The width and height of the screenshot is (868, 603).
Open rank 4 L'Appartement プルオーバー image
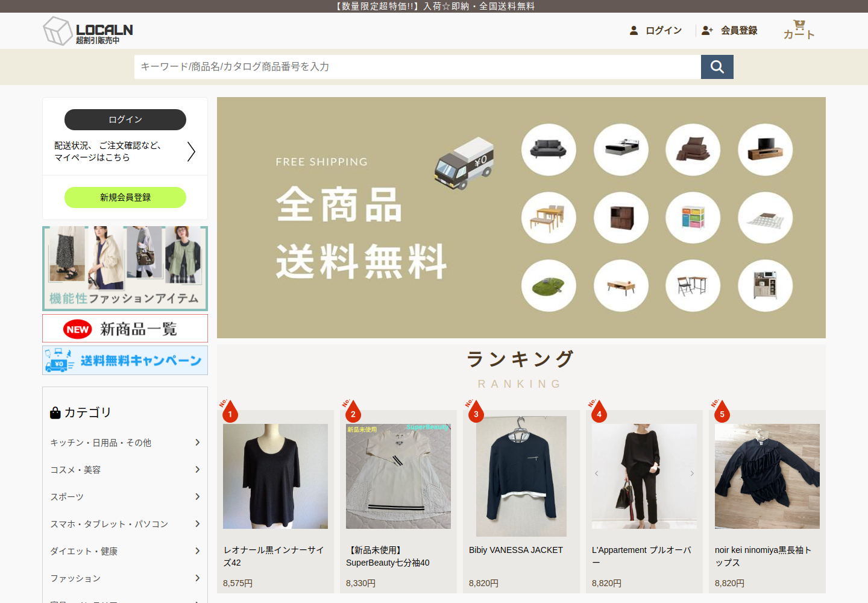click(644, 476)
